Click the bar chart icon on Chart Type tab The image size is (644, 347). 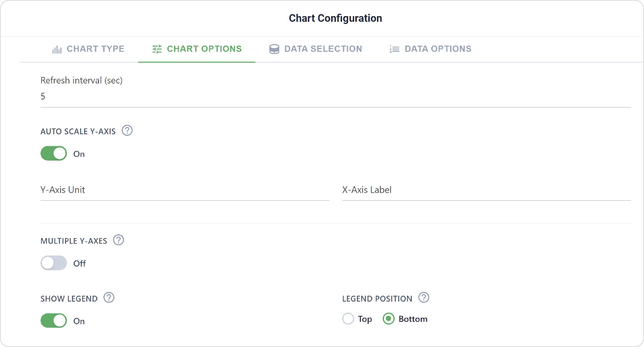pos(57,50)
